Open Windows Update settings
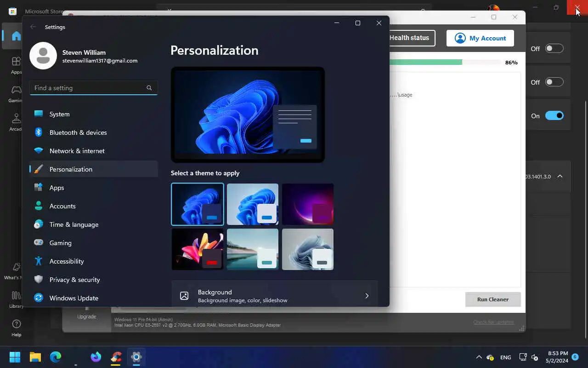The image size is (588, 368). click(x=94, y=298)
